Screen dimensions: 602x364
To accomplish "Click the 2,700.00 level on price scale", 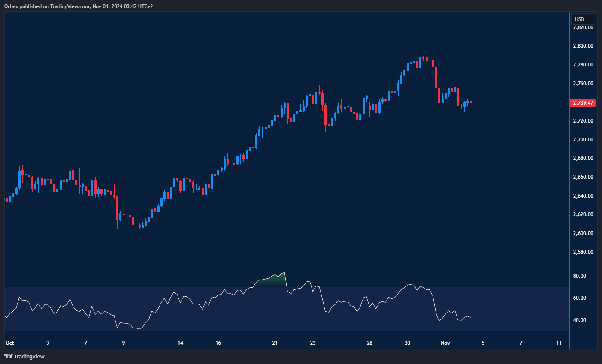I will (583, 140).
